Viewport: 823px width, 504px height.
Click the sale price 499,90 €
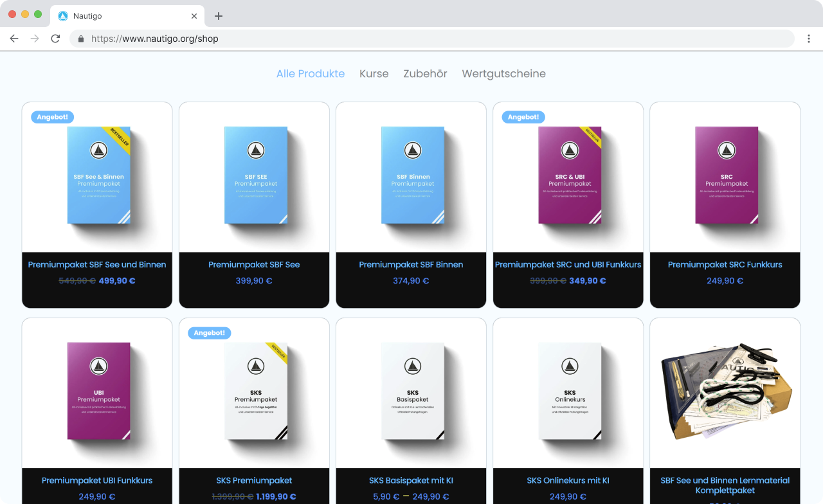coord(117,281)
